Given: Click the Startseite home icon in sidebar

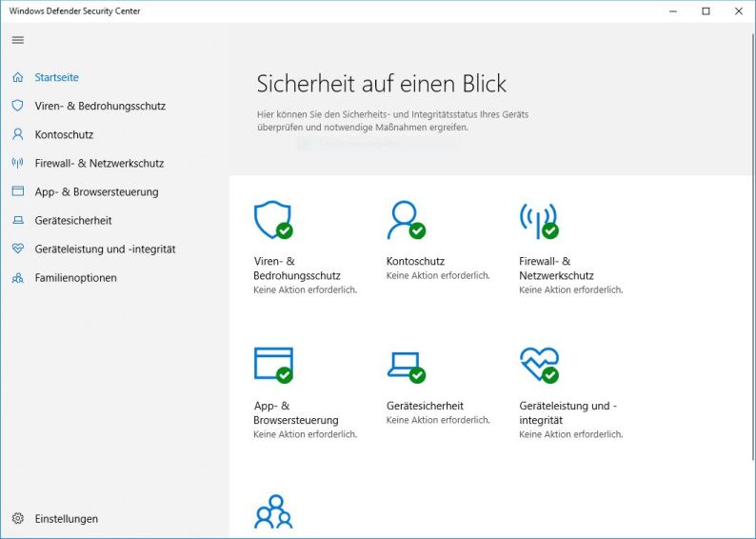Looking at the screenshot, I should tap(18, 77).
